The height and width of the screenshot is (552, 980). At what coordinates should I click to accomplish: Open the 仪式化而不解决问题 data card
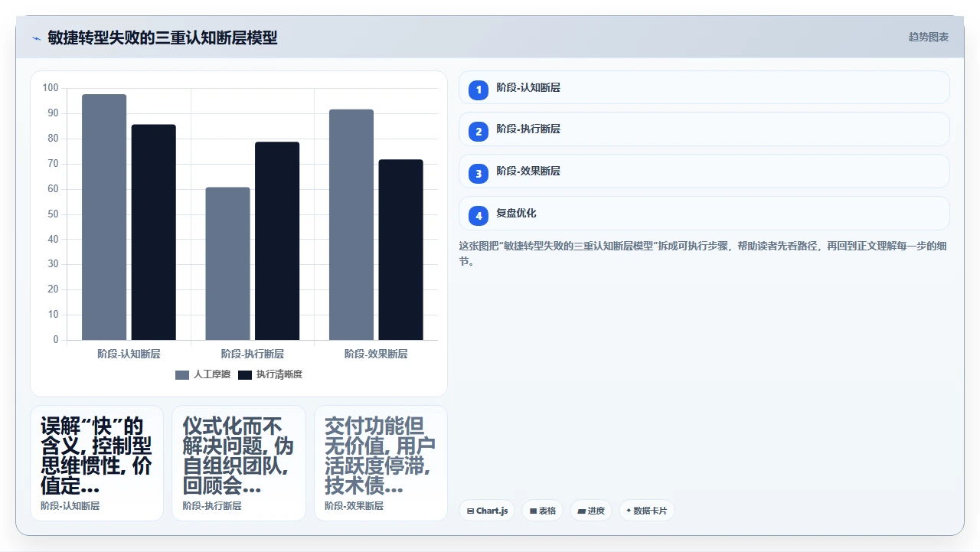point(239,463)
